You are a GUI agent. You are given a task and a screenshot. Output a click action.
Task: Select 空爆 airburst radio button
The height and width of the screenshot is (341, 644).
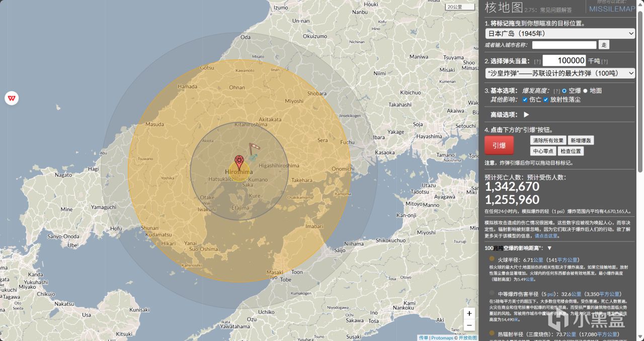click(565, 91)
